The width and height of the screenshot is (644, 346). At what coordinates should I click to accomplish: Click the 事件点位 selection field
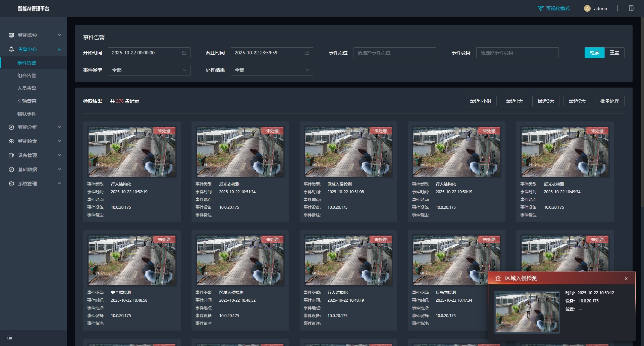coord(395,53)
